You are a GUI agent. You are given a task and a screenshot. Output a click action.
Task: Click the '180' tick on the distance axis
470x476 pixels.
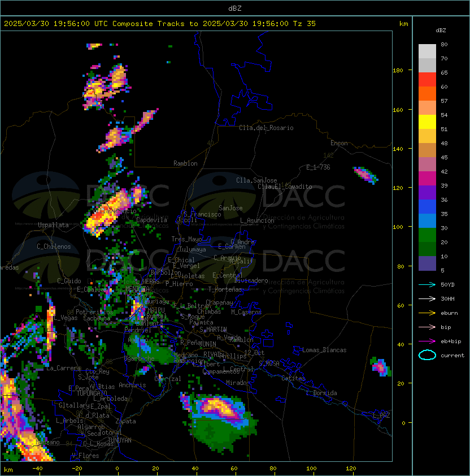(398, 70)
